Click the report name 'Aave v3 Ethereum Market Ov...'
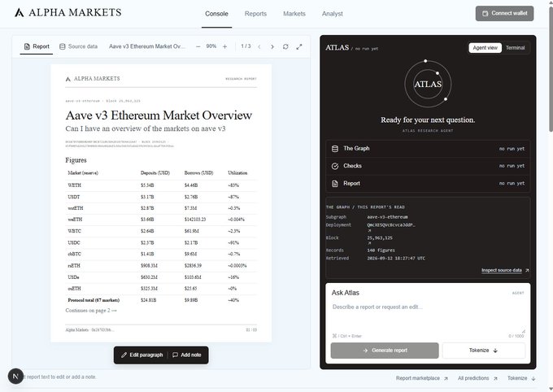Viewport: 553px width, 392px height. [x=147, y=46]
